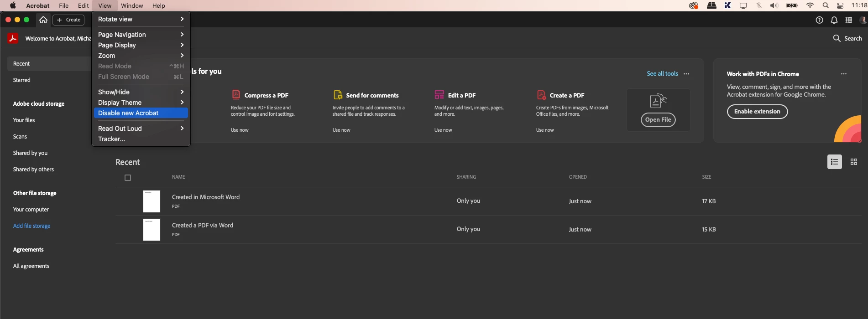Switch to grid view icon
Viewport: 868px width, 319px height.
coord(853,162)
